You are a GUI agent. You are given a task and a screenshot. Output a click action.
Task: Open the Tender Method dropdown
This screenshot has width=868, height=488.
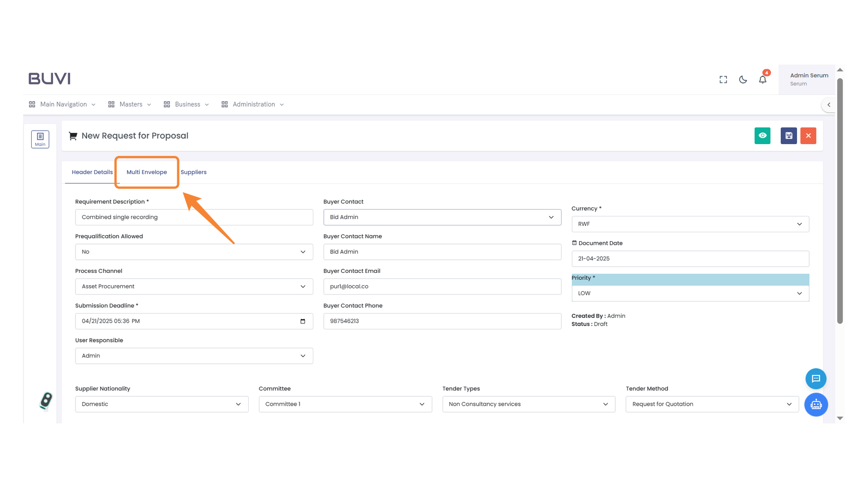pyautogui.click(x=712, y=404)
